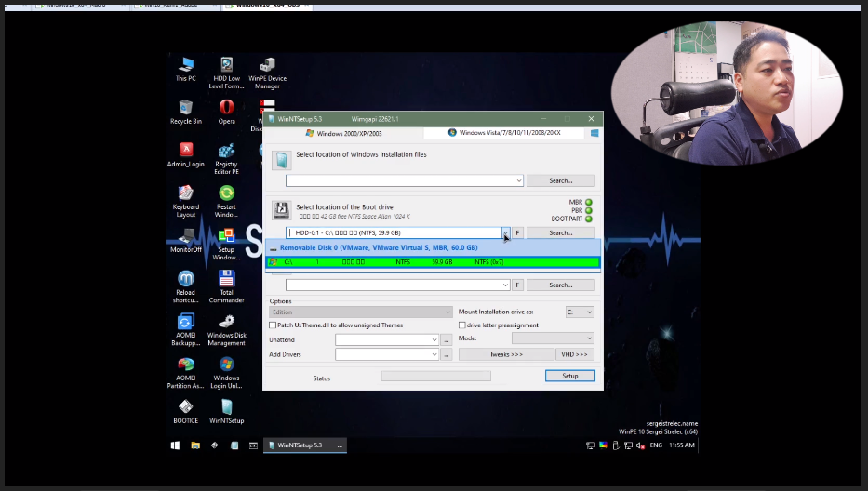Expand the Add Drivers dropdown

pyautogui.click(x=434, y=355)
